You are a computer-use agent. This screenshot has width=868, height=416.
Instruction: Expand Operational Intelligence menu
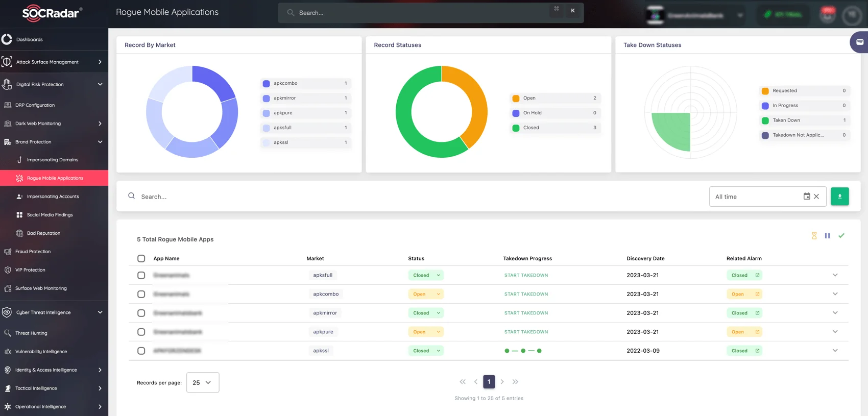coord(100,407)
